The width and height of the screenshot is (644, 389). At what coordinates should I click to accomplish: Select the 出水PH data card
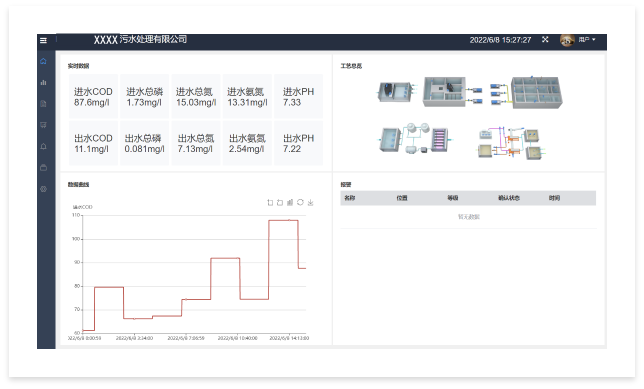[299, 143]
